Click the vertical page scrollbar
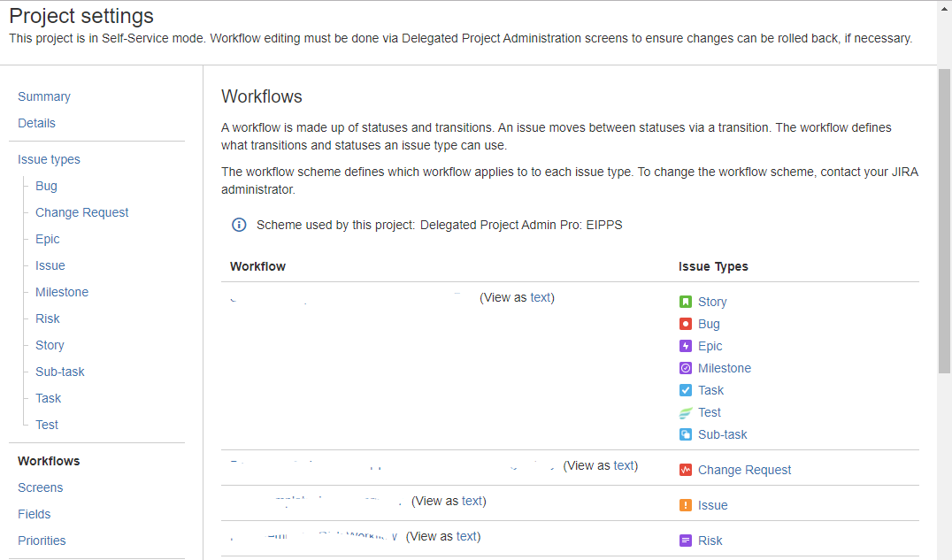952x560 pixels. pyautogui.click(x=944, y=221)
